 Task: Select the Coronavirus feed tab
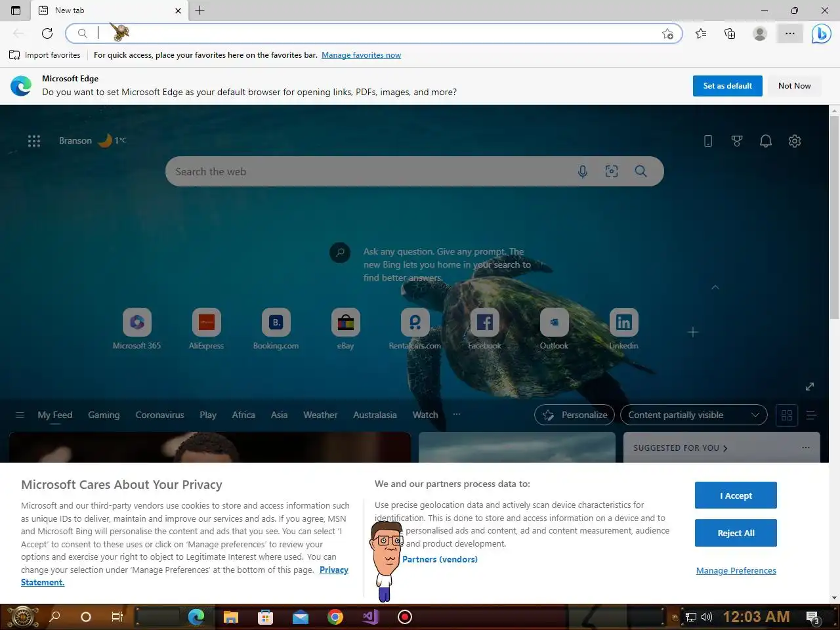[159, 415]
